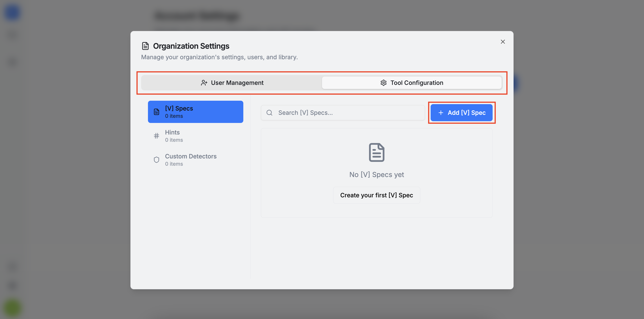The width and height of the screenshot is (644, 319).
Task: Click the plus icon on Add button
Action: click(441, 113)
